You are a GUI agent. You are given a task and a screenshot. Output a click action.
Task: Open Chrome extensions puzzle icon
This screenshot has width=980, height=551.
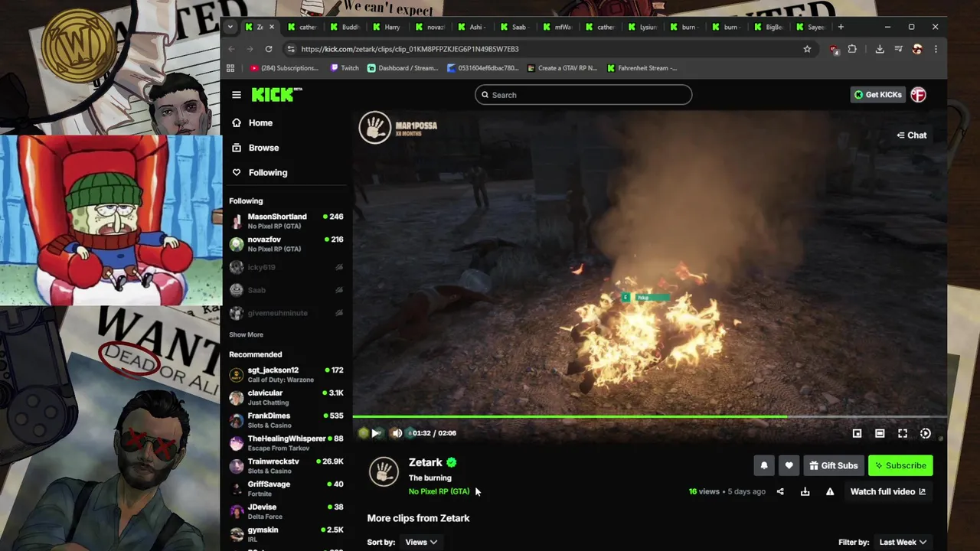point(852,49)
